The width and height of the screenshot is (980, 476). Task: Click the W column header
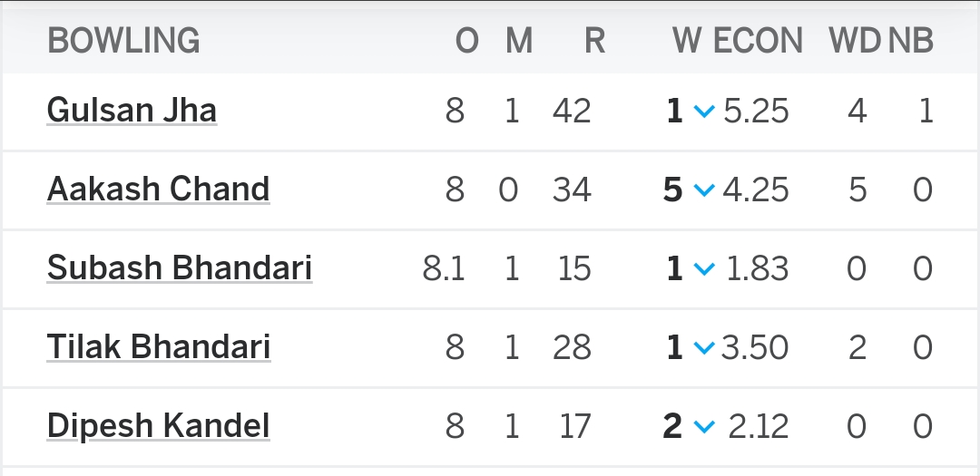click(687, 41)
